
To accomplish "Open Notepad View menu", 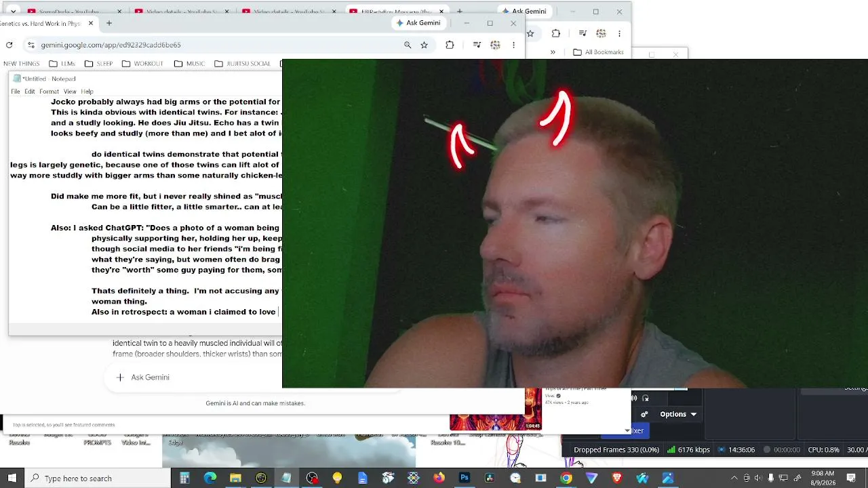I will (70, 91).
